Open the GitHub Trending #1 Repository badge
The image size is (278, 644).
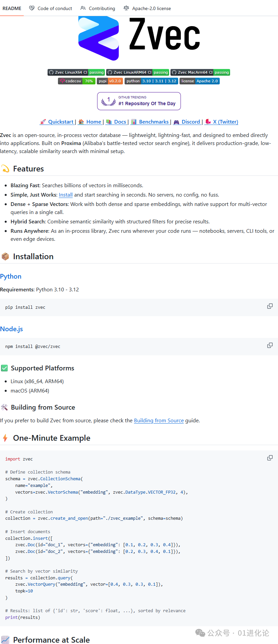(139, 101)
